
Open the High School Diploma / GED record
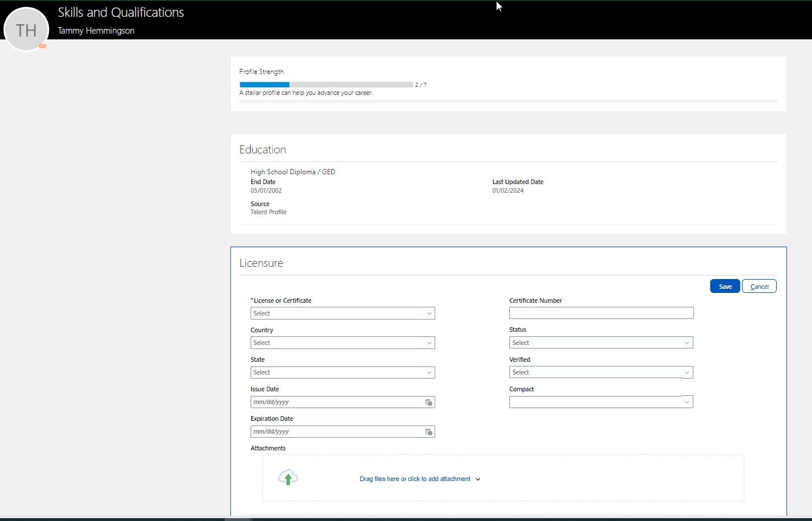point(292,171)
